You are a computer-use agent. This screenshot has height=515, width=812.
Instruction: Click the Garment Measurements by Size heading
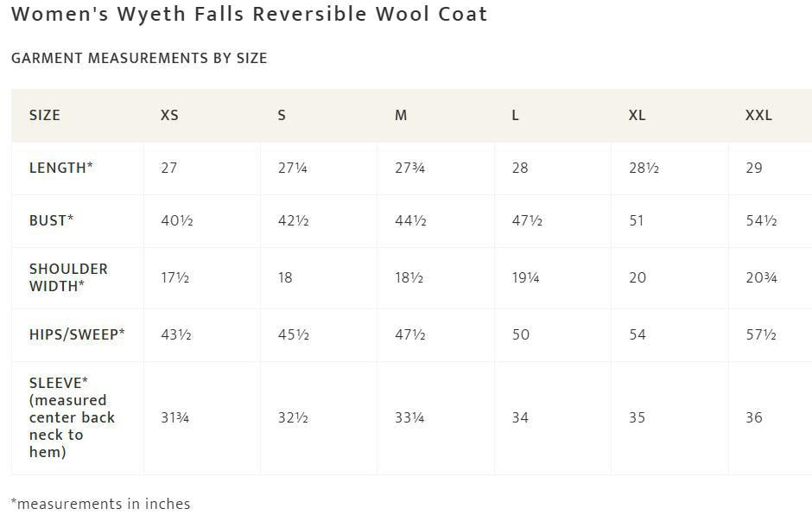(x=139, y=58)
